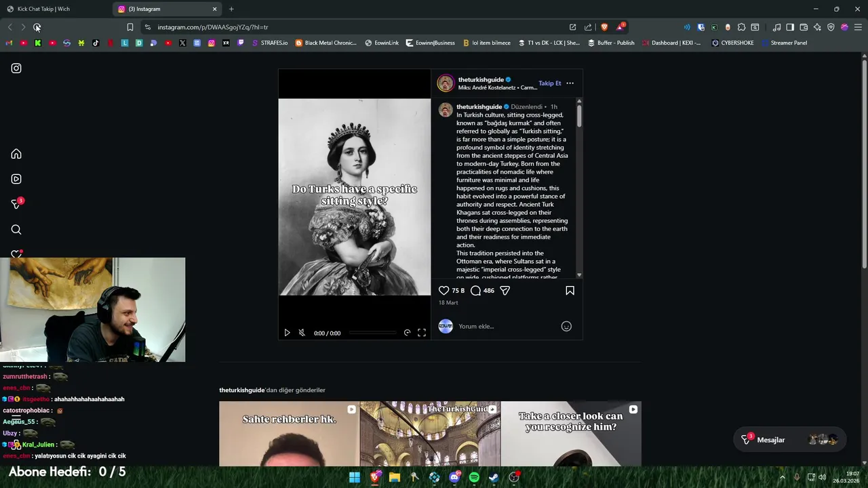The width and height of the screenshot is (868, 488).
Task: Open Brave Leo AI sparkle icon
Action: click(817, 27)
